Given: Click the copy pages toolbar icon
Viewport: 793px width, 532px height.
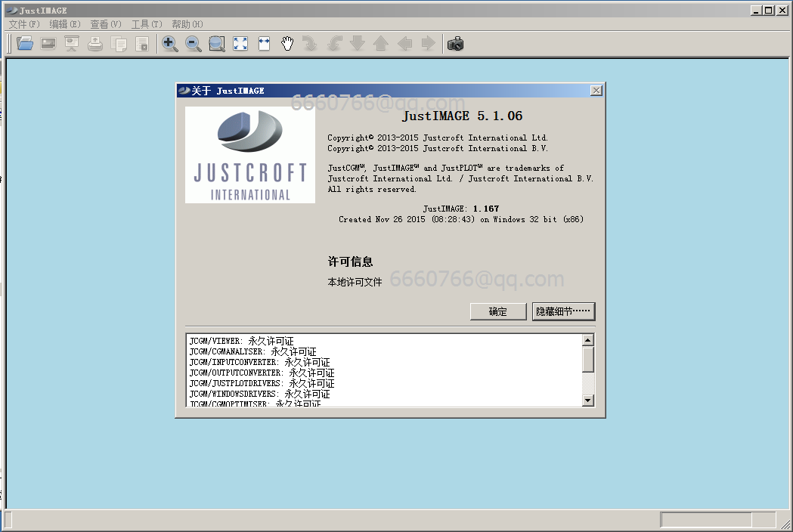Looking at the screenshot, I should (119, 44).
